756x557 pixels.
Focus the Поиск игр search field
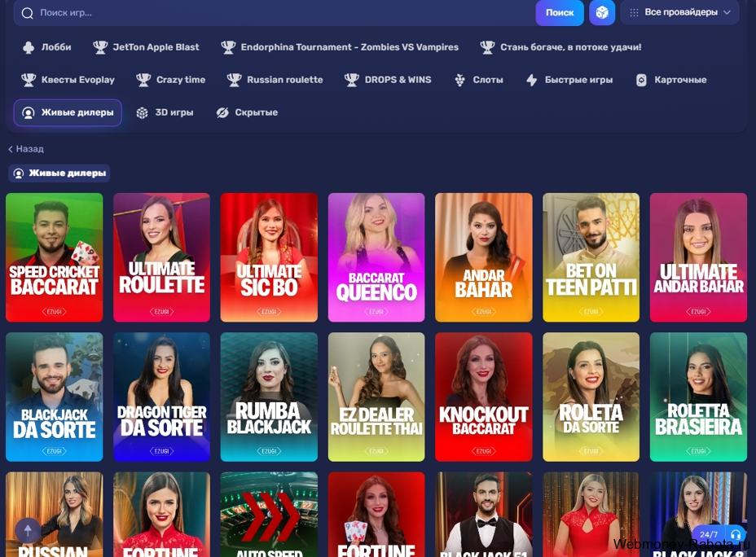275,12
